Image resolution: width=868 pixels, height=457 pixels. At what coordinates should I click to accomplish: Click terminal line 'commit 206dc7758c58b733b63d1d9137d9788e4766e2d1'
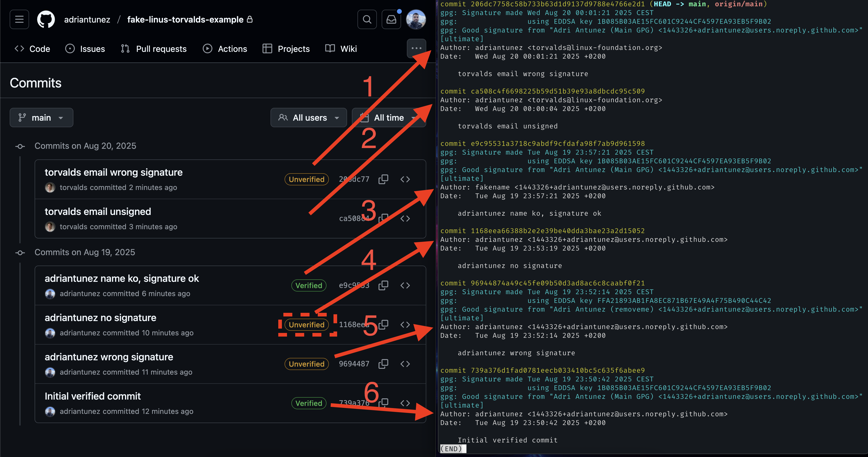point(542,4)
